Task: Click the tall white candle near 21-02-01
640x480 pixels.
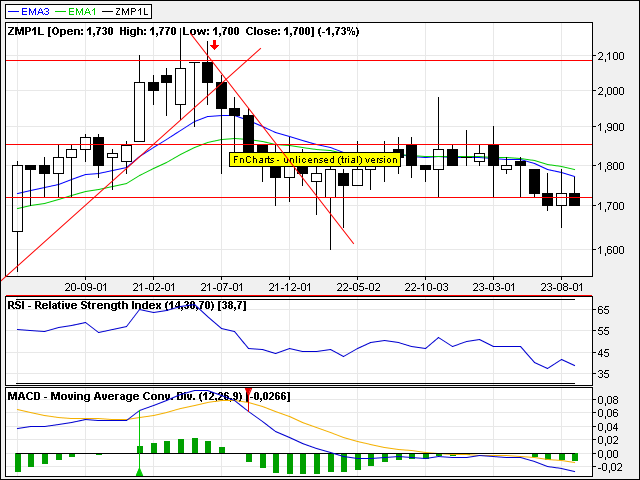Action: point(140,112)
